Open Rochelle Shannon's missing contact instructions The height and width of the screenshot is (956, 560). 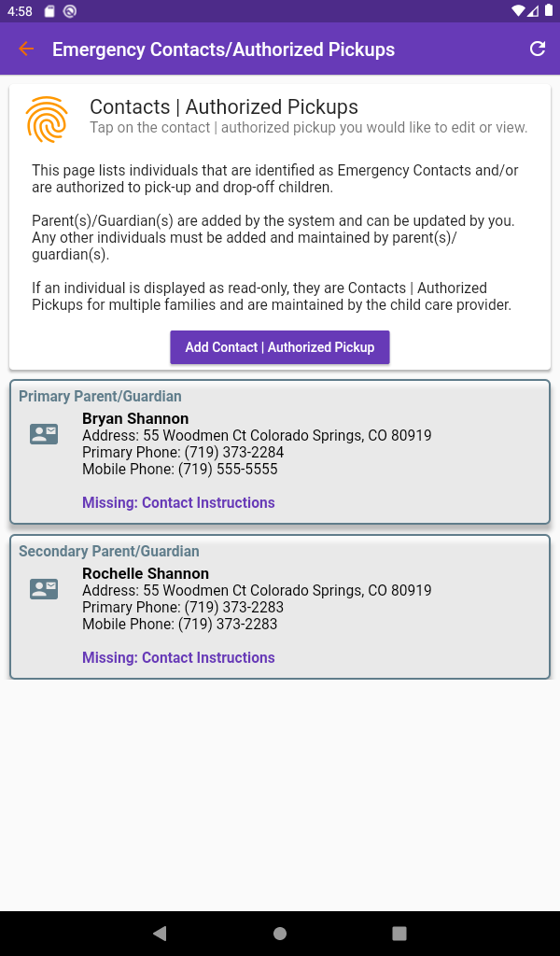[178, 658]
